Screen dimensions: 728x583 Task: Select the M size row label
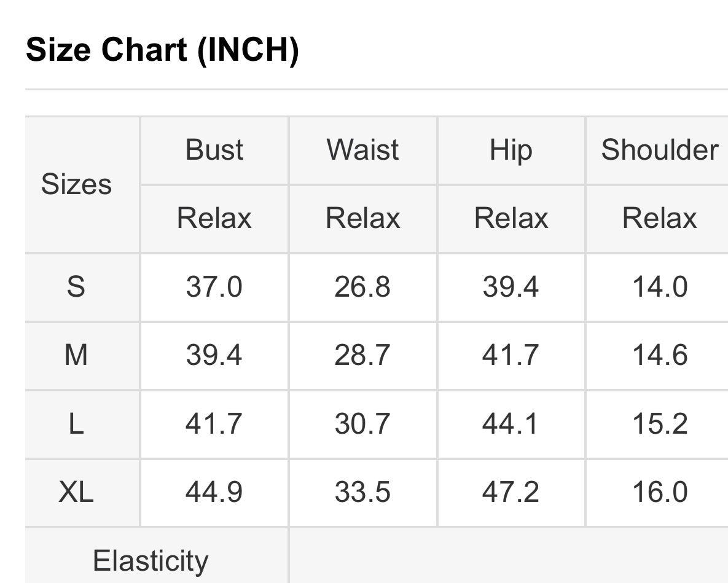76,355
